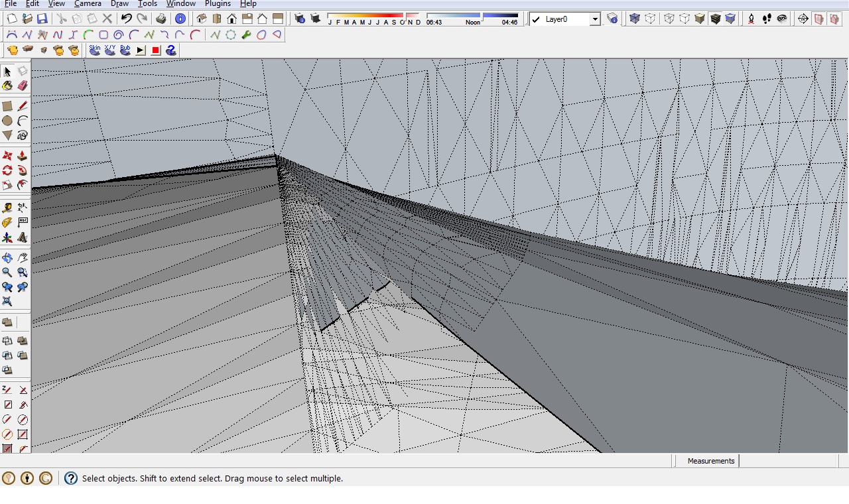
Task: Pick the Make Component tool
Action: (x=23, y=71)
